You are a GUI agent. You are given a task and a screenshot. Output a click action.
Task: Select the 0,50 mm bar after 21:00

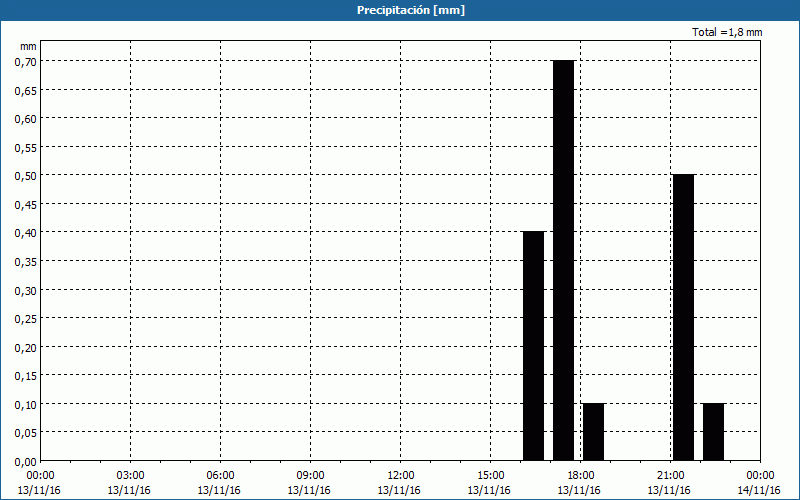(684, 317)
